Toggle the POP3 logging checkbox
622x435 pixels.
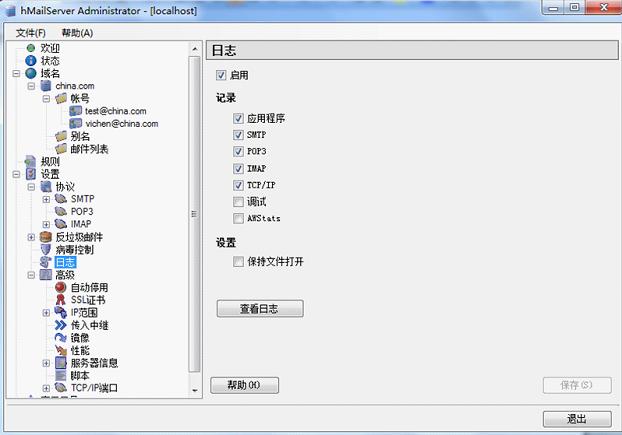[238, 151]
